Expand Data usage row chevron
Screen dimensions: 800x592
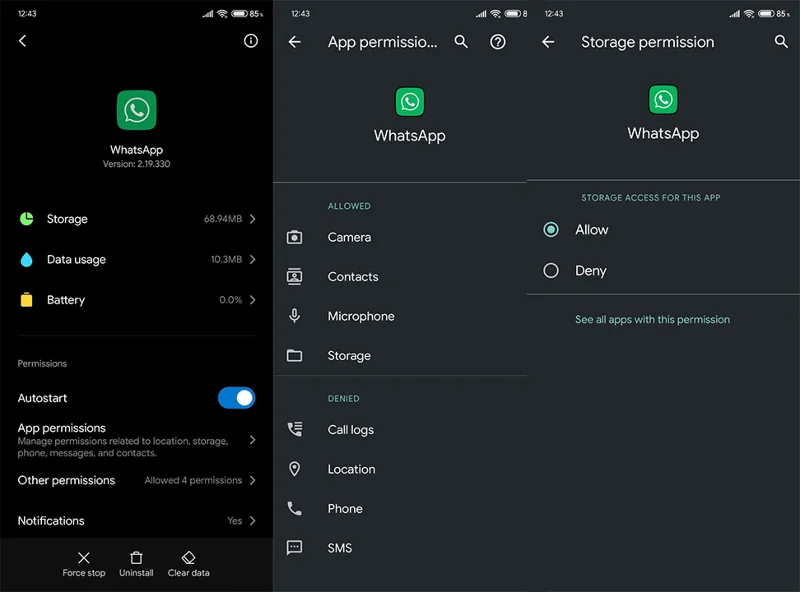(253, 259)
